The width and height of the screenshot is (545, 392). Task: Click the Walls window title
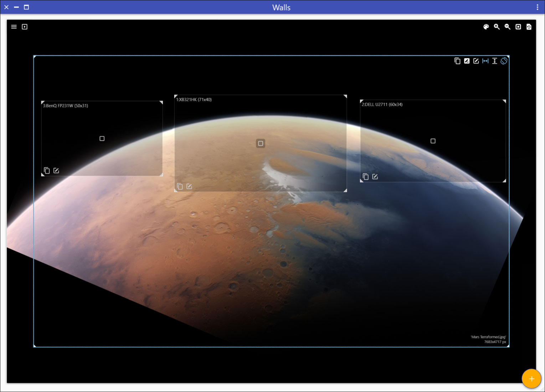click(281, 7)
